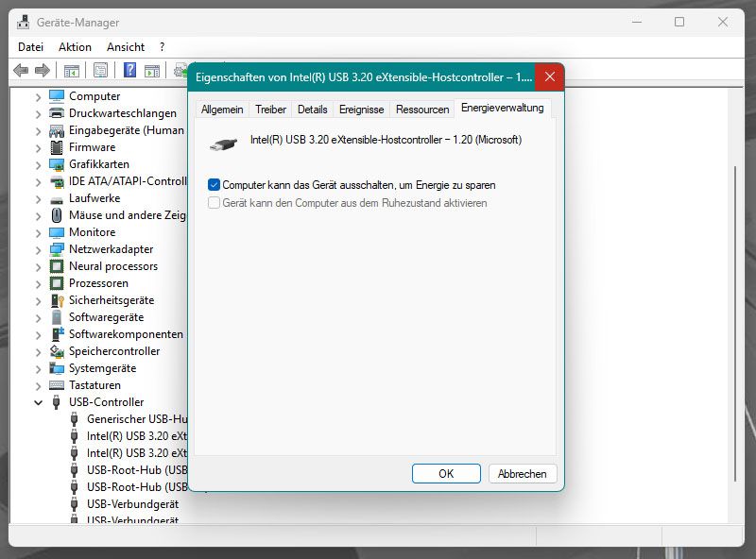
Task: Click 'Gerät kann den Computer aktivieren' checkbox
Action: tap(214, 203)
